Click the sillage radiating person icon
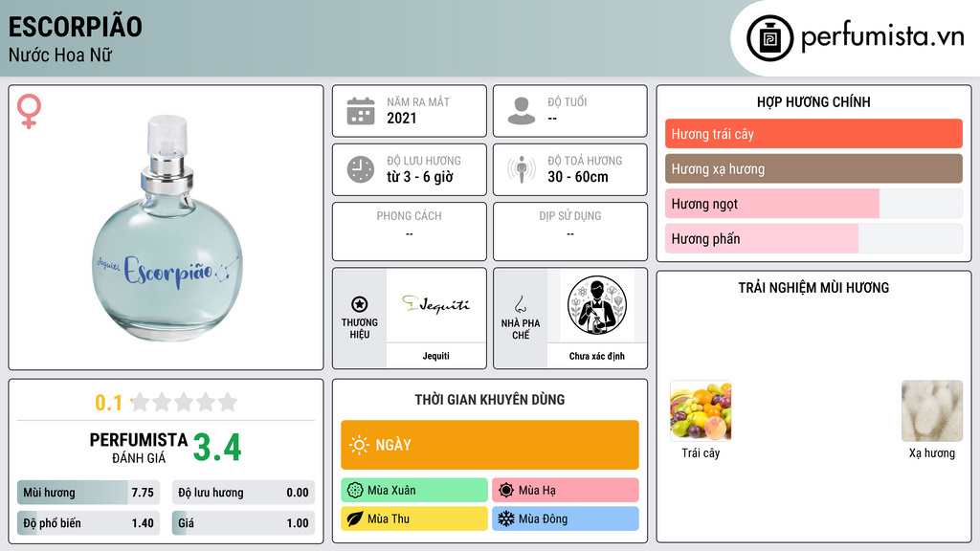Screen dimensions: 980x551 click(522, 169)
